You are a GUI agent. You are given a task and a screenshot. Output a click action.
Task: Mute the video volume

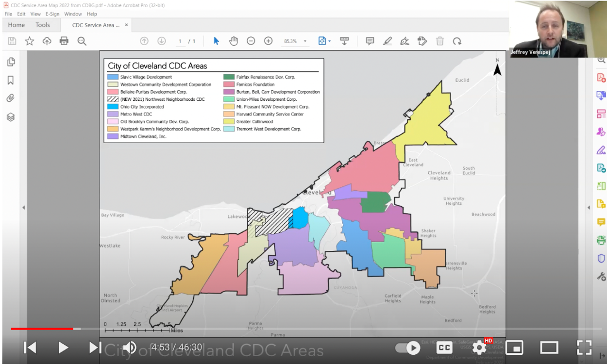[129, 347]
